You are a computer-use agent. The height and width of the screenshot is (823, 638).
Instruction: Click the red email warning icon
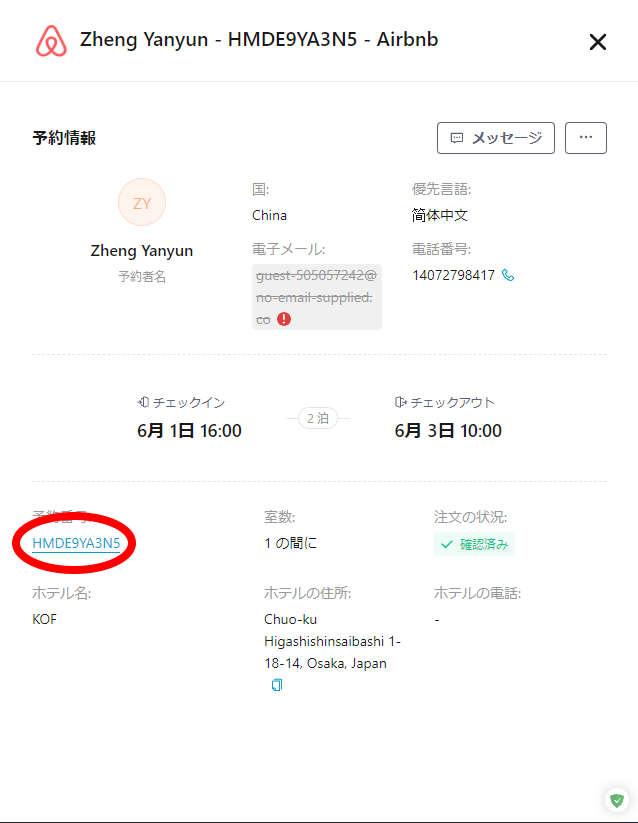(x=284, y=319)
